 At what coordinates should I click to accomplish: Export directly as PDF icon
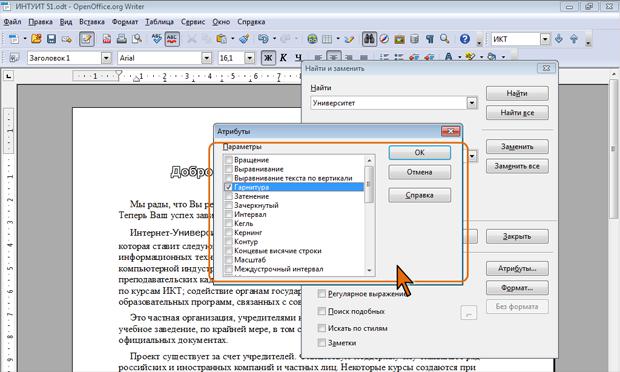(107, 39)
